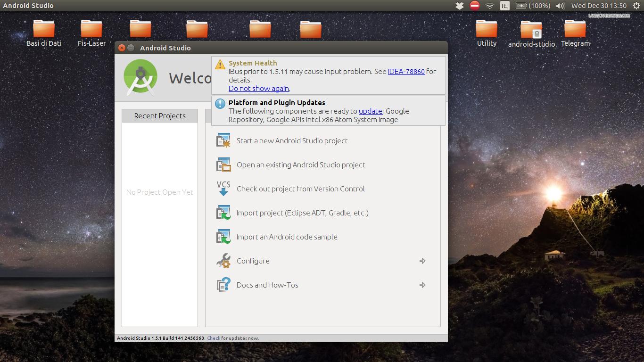This screenshot has width=644, height=362.
Task: Click the Check for updates link in status bar
Action: tap(214, 338)
